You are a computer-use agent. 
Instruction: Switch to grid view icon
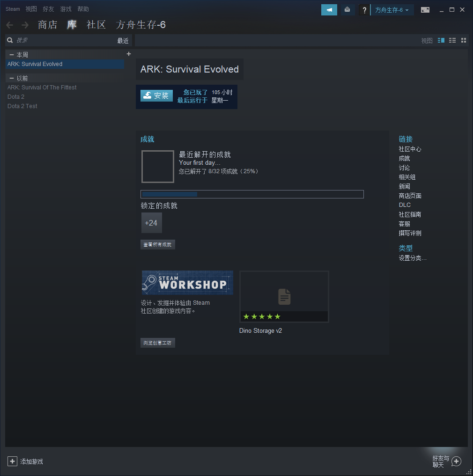tap(464, 40)
